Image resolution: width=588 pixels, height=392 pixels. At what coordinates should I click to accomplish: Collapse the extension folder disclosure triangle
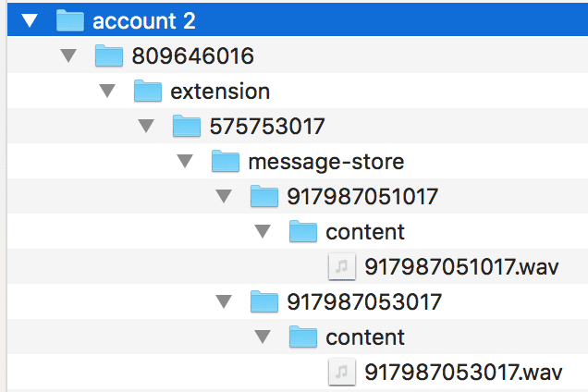(x=106, y=92)
